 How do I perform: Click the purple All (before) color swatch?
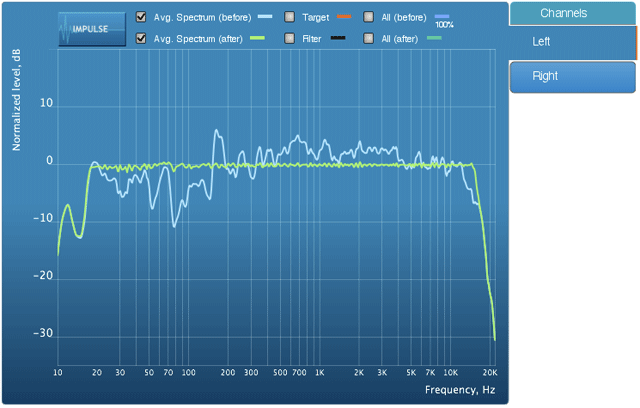click(442, 16)
